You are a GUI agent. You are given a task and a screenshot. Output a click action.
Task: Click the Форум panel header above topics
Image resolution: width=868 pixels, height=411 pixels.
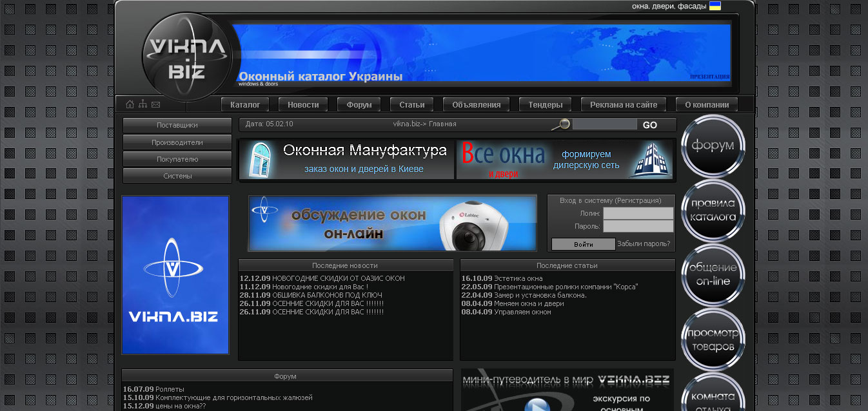287,376
